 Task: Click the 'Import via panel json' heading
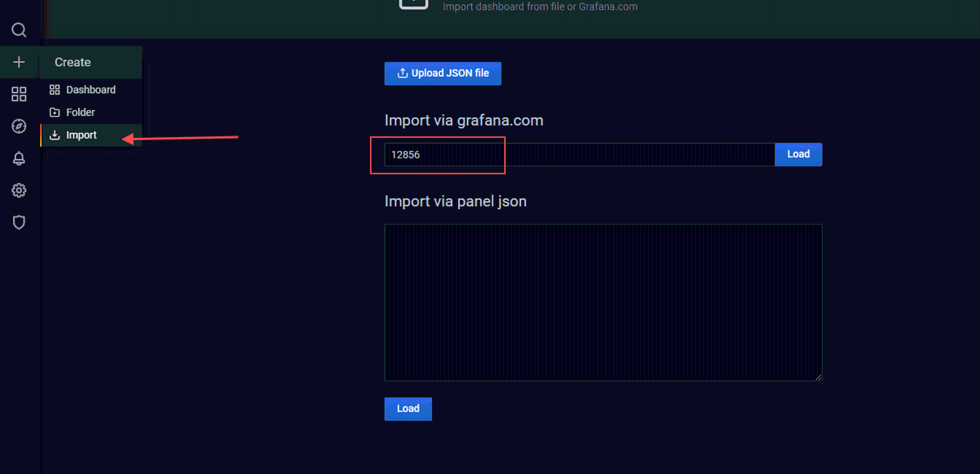coord(455,201)
